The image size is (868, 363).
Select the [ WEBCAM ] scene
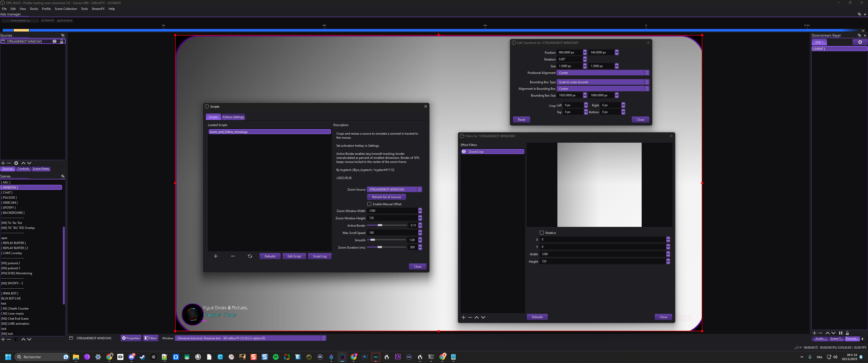(x=10, y=202)
